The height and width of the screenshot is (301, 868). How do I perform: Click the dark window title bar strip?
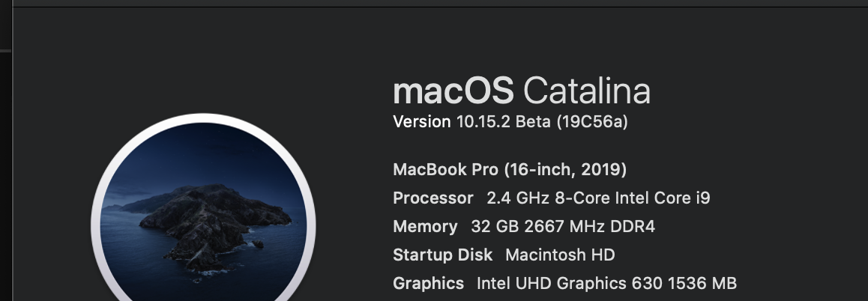[440, 3]
